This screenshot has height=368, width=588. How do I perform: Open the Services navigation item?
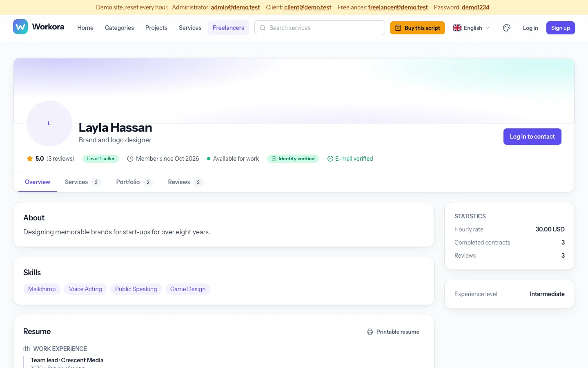click(x=190, y=28)
